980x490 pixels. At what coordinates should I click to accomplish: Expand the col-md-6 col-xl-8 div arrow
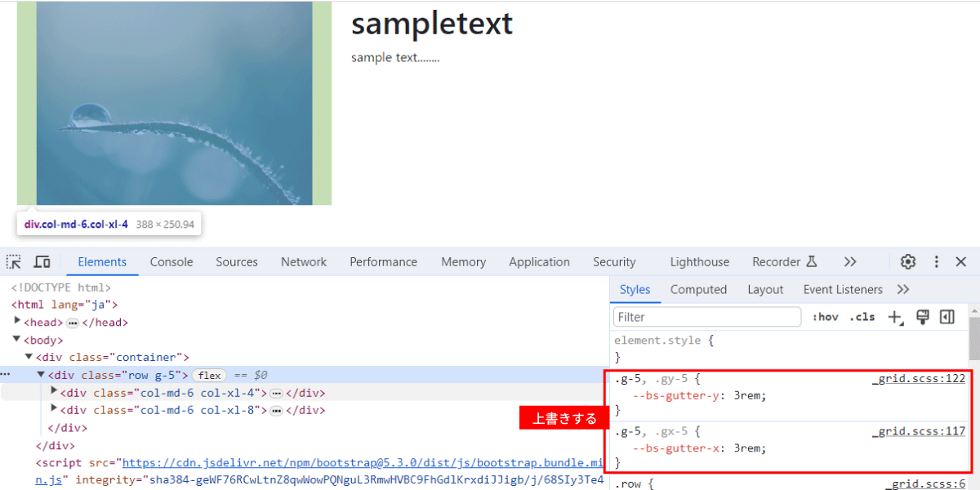point(54,409)
